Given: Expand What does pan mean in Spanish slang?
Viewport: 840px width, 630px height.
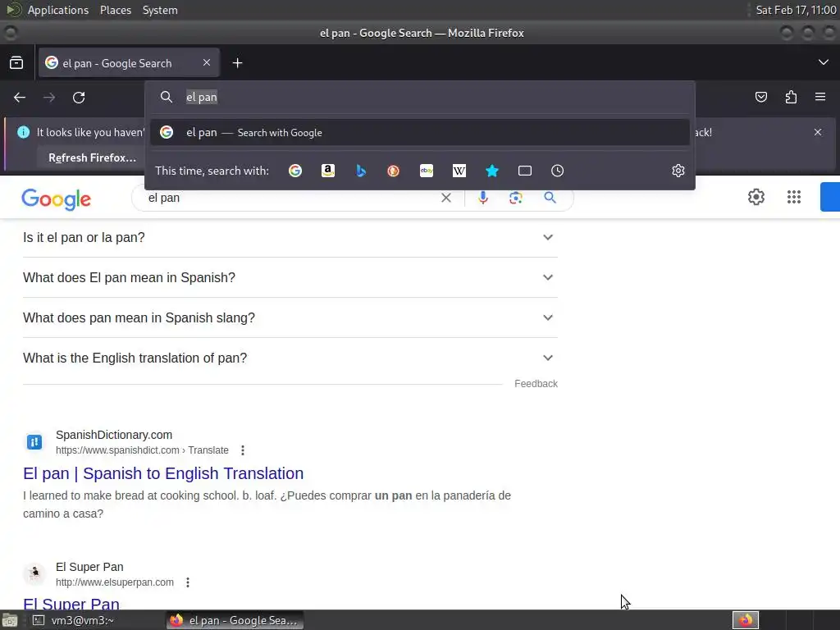Looking at the screenshot, I should 290,317.
